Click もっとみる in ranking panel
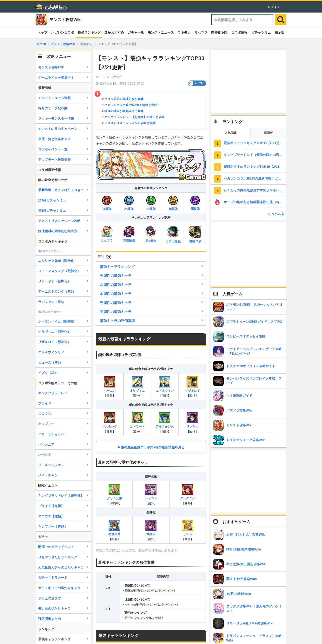The height and width of the screenshot is (644, 322). point(276,214)
